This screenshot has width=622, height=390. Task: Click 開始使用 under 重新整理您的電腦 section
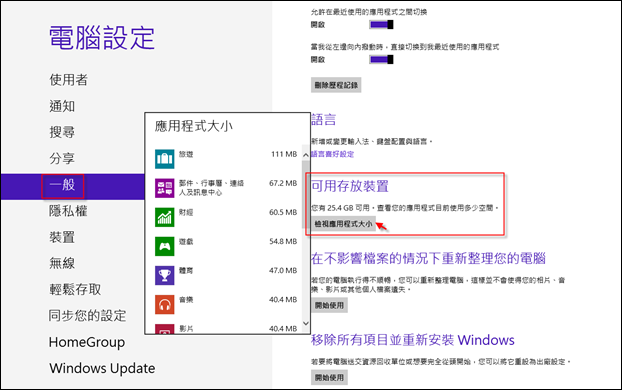329,305
